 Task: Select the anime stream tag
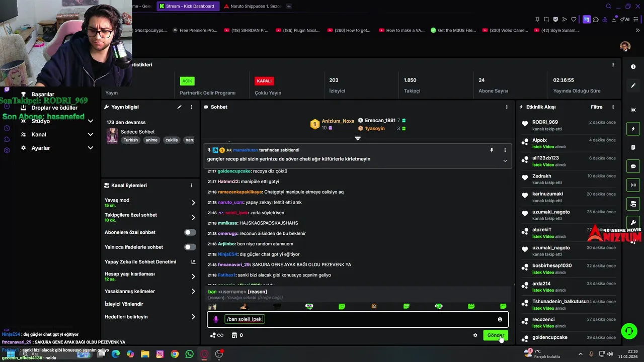pyautogui.click(x=151, y=140)
